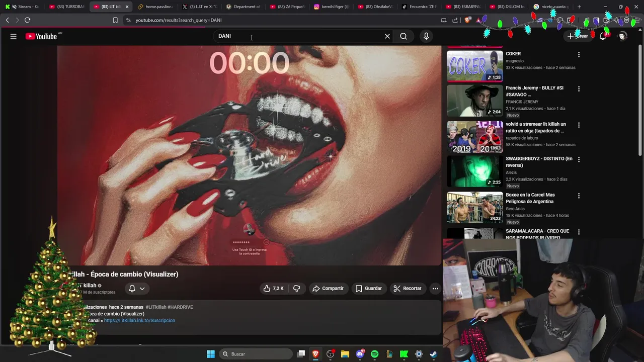Open options menu for SWAGGERBOYZ video
Viewport: 644px width, 362px height.
click(x=579, y=159)
